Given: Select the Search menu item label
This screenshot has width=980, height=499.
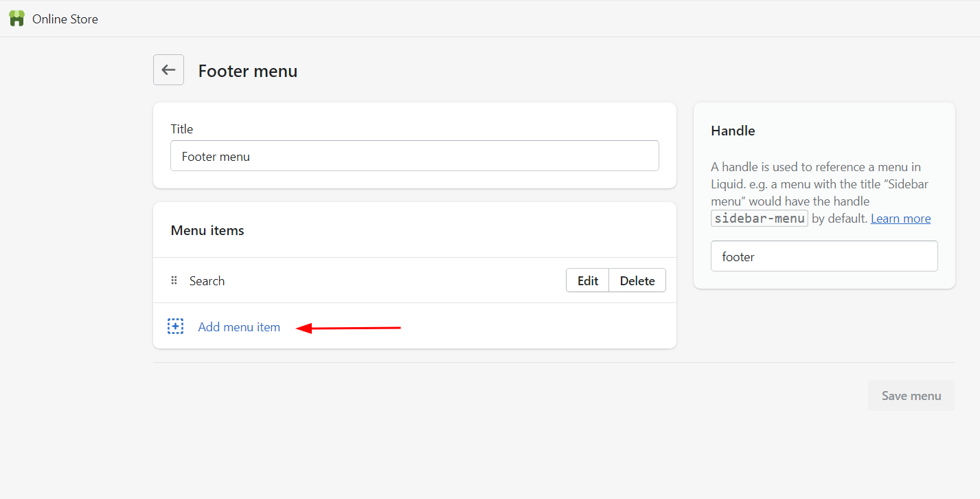Looking at the screenshot, I should point(207,281).
